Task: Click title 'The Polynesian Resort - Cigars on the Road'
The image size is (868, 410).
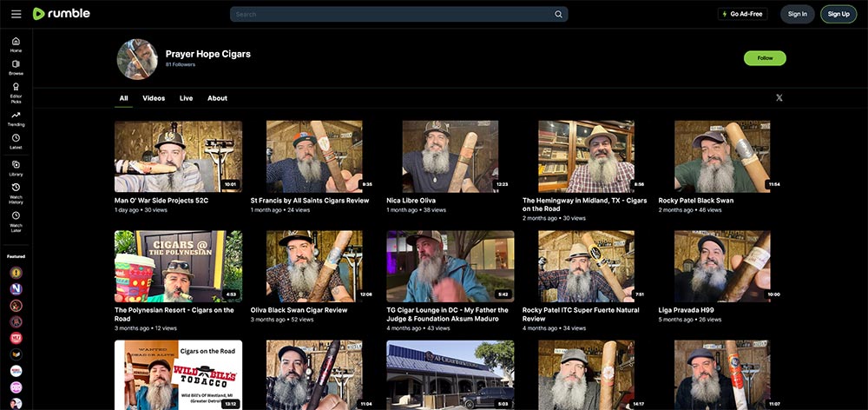Action: coord(174,314)
